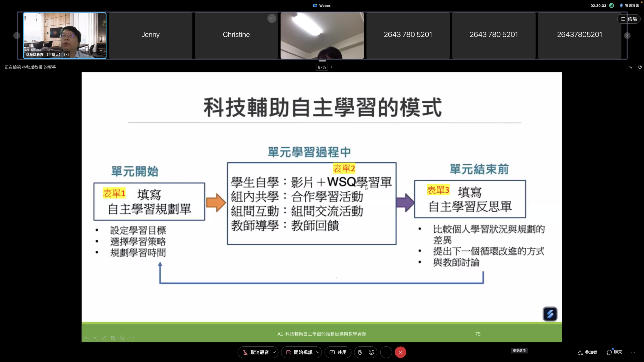The height and width of the screenshot is (362, 644).
Task: Zoom out shared screen with minus button
Action: pos(313,67)
